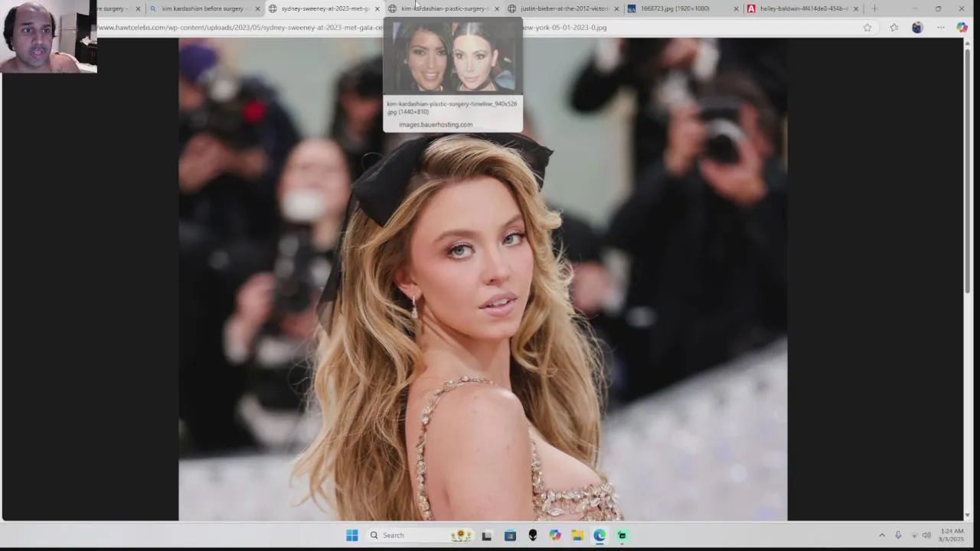Open the Alienware app on taskbar

click(x=532, y=535)
